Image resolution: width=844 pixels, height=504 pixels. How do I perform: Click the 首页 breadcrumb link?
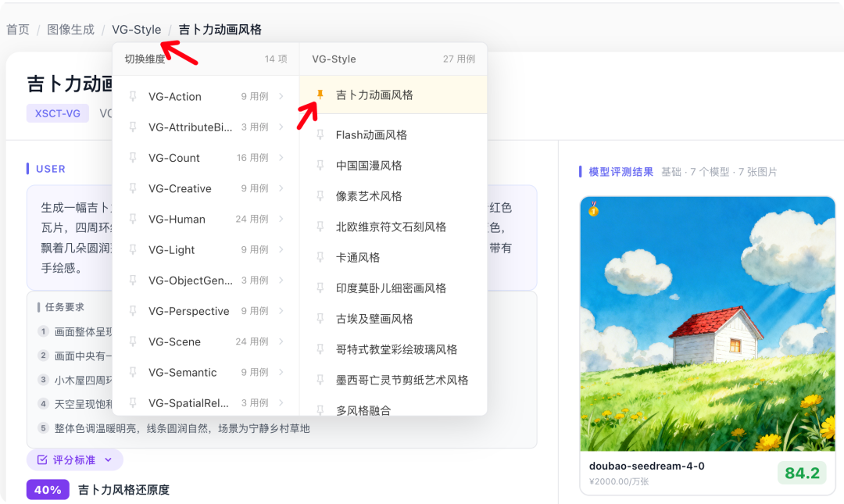[17, 30]
